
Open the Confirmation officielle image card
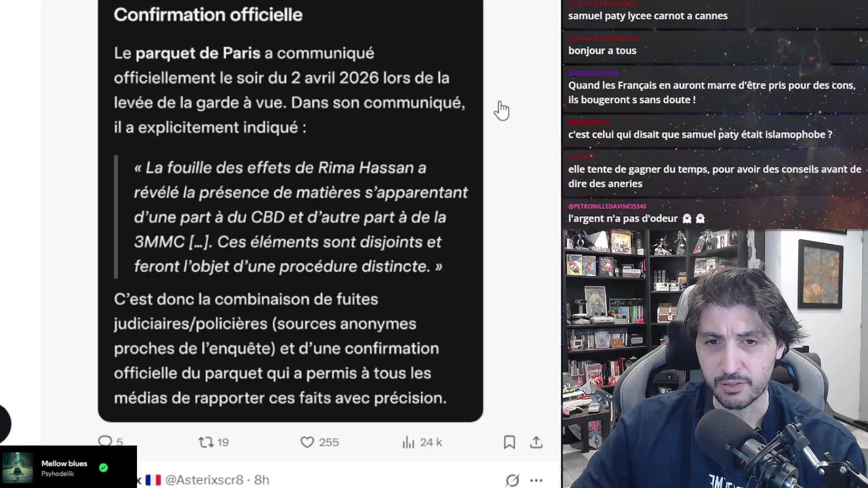(290, 210)
